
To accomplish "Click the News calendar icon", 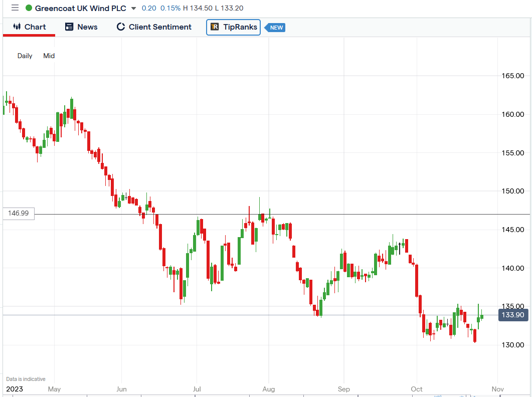I will click(x=69, y=27).
